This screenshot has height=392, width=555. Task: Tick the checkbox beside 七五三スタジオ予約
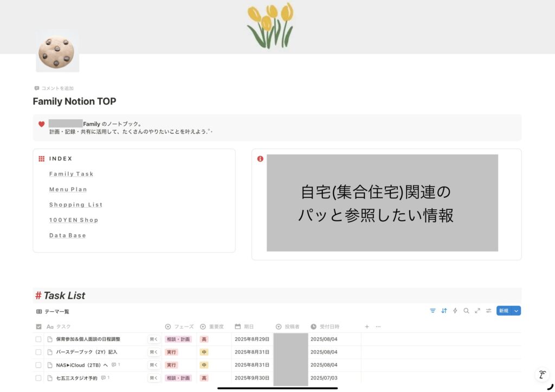click(38, 378)
